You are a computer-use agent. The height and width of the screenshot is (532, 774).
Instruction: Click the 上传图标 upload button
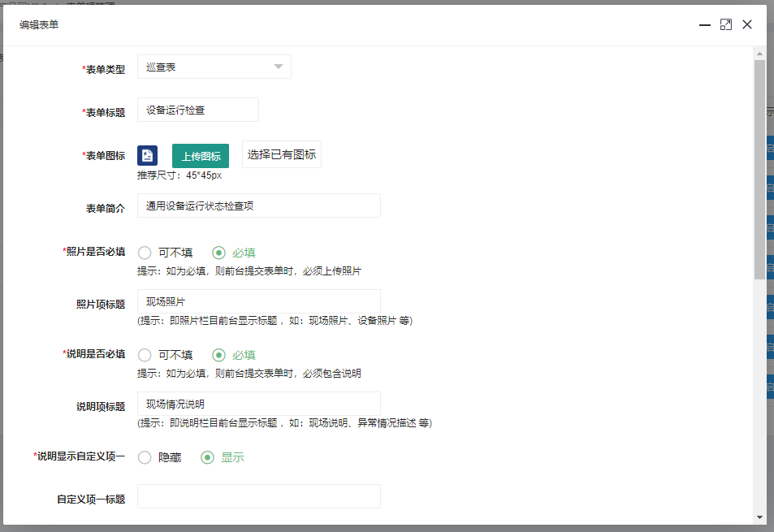(201, 156)
